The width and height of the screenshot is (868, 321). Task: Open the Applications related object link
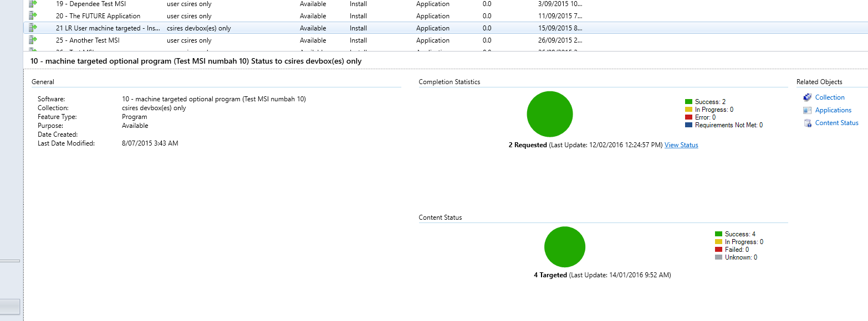point(833,110)
